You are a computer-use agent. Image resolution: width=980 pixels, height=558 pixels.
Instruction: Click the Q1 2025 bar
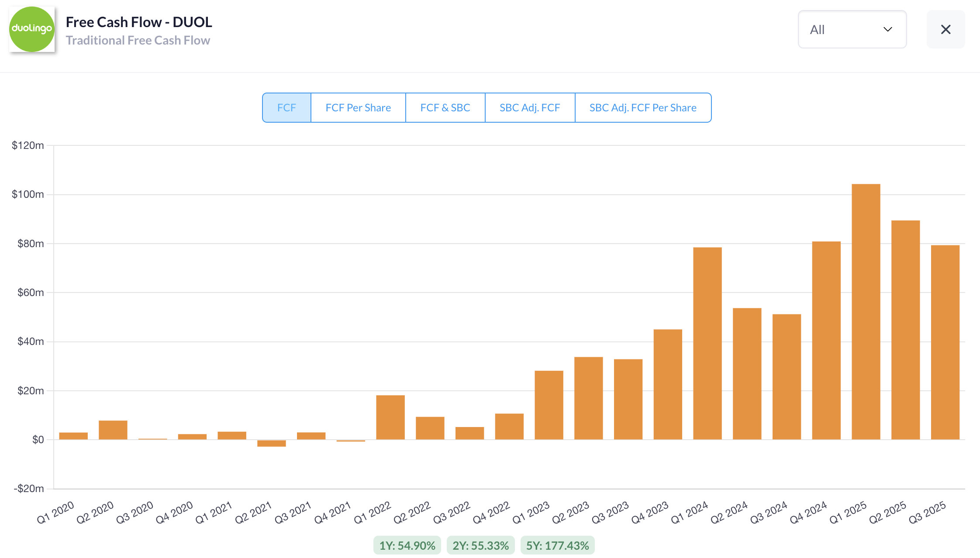tap(866, 312)
